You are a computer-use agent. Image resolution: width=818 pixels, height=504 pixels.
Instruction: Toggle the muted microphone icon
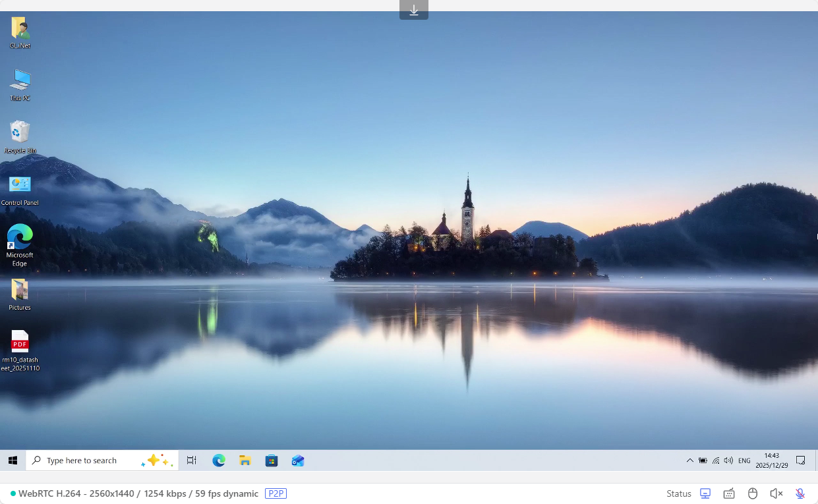(800, 493)
